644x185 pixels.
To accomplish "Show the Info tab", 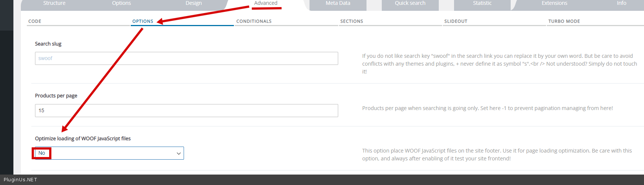I will 621,3.
